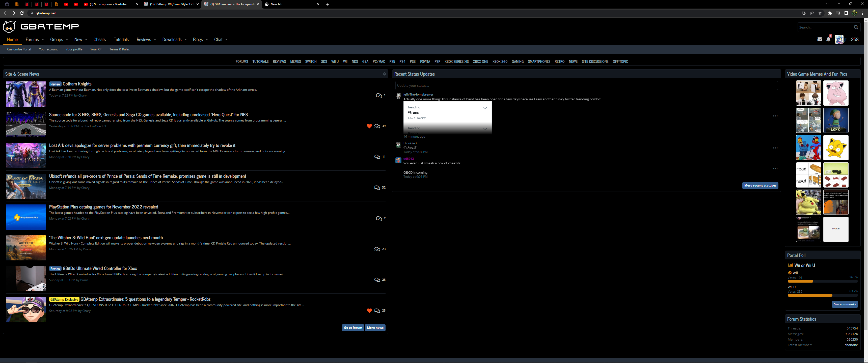Open the Customize Portal link

pos(19,49)
